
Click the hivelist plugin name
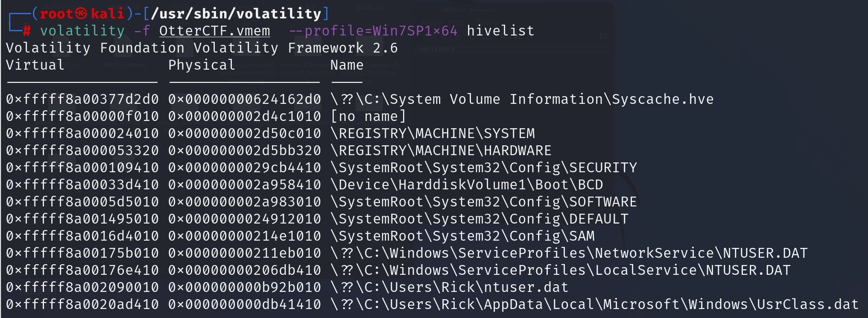[x=500, y=31]
